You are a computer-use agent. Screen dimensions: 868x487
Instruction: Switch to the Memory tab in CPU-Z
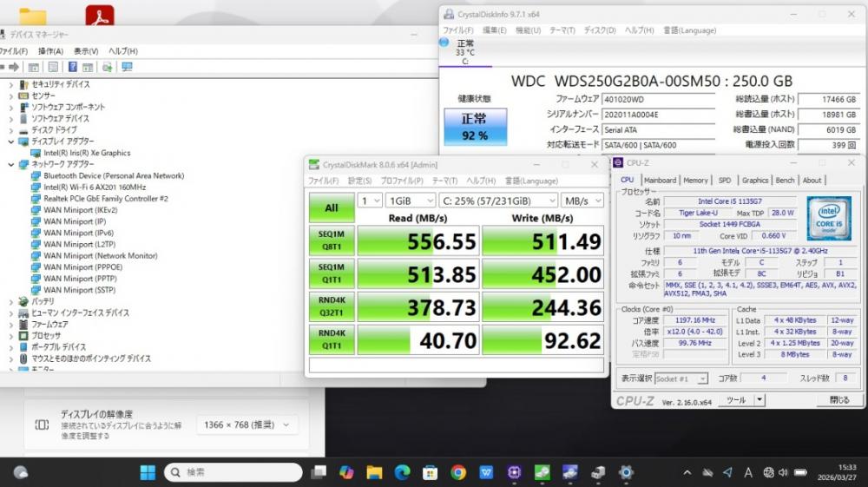tap(695, 181)
